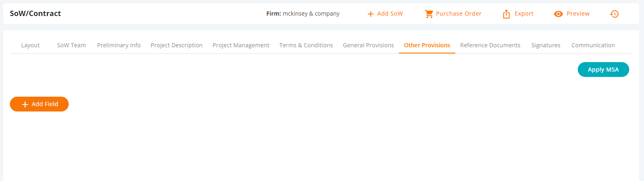
Task: Click the Purchase Order link text
Action: (459, 14)
